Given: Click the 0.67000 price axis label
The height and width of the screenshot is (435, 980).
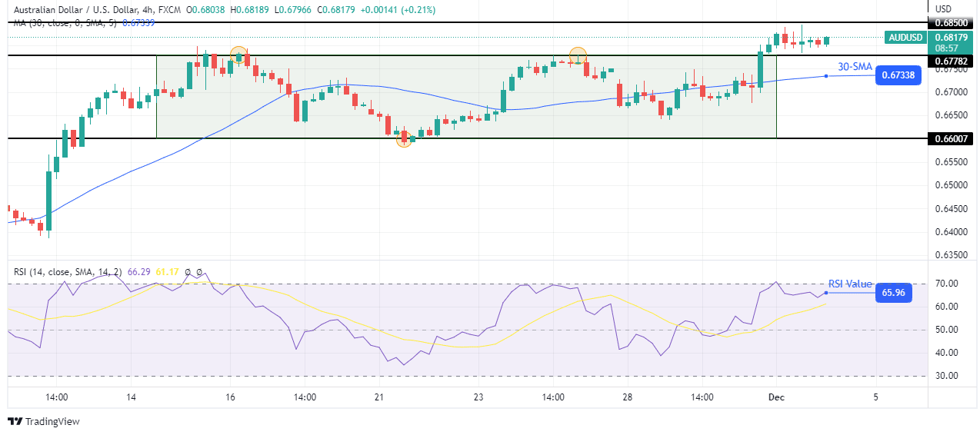Looking at the screenshot, I should (950, 92).
